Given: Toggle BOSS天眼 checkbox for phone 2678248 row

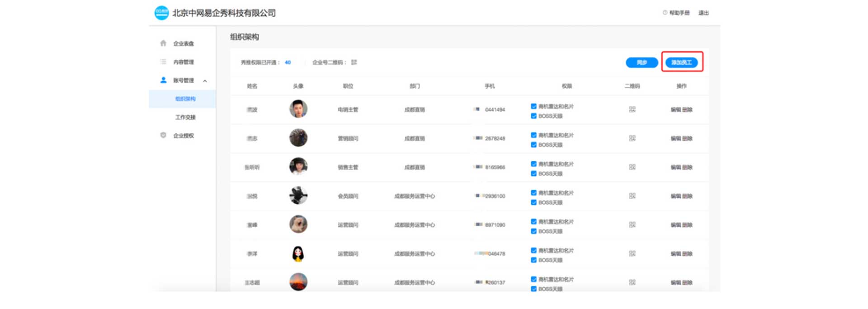Looking at the screenshot, I should 533,145.
